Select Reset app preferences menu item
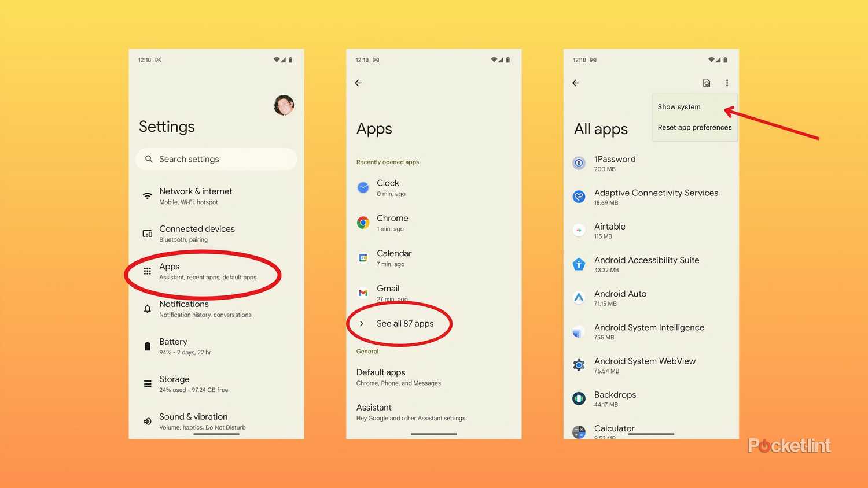Screen dimensions: 868x488 [695, 127]
